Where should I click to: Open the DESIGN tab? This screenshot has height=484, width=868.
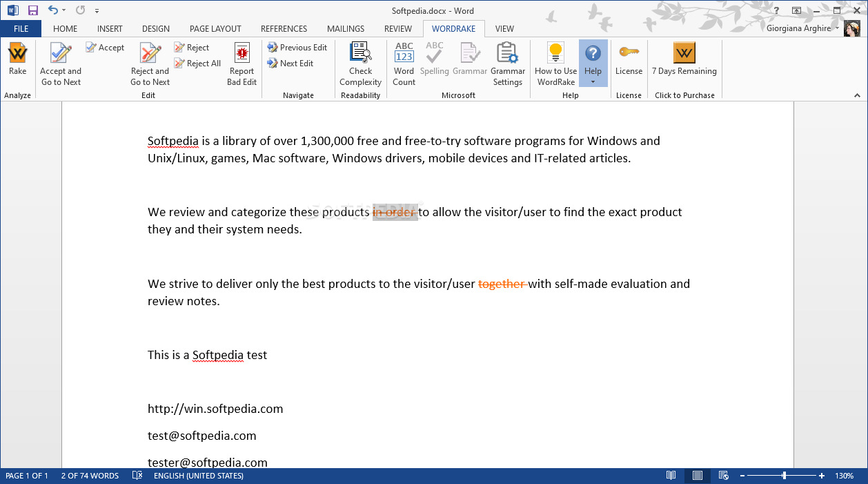[x=156, y=29]
